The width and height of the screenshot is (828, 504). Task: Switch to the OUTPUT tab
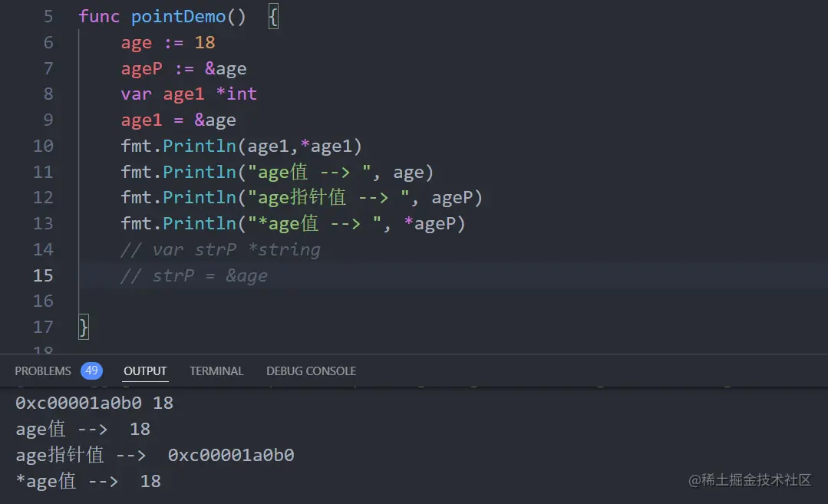pos(145,371)
